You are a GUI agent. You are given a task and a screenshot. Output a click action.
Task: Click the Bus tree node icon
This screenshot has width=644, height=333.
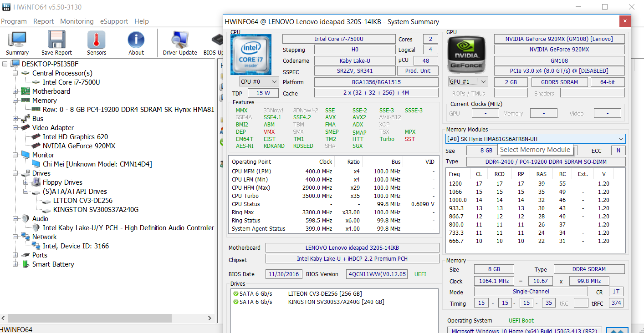[x=26, y=119]
